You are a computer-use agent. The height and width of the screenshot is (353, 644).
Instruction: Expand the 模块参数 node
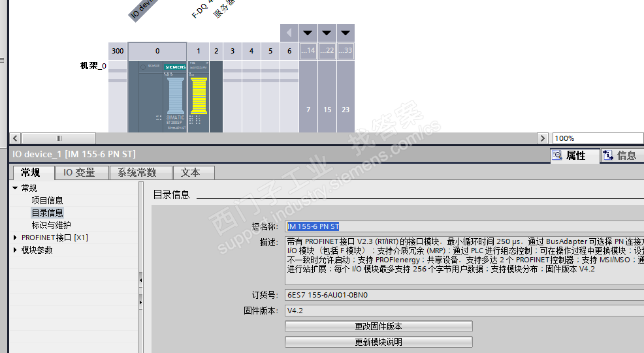point(15,250)
